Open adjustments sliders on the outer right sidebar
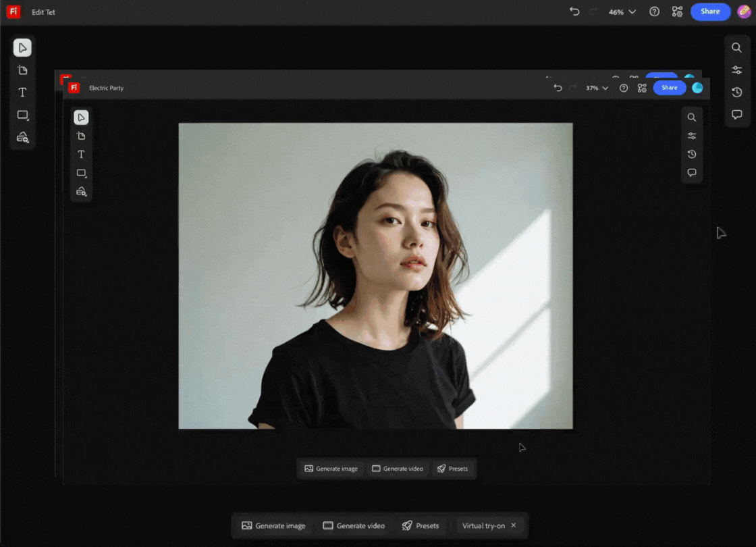Viewport: 756px width, 547px height. click(x=736, y=70)
